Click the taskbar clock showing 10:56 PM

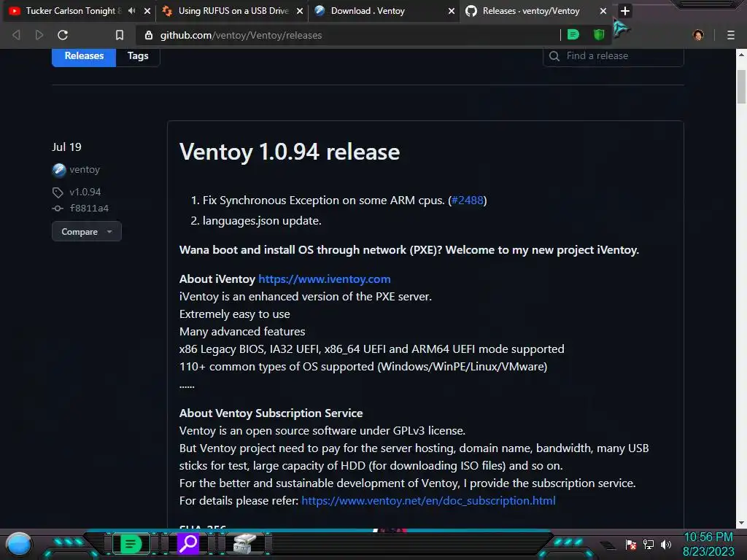[x=708, y=544]
